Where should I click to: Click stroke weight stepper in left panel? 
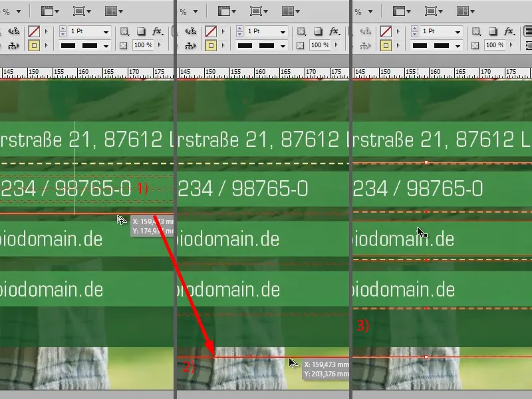click(x=63, y=31)
